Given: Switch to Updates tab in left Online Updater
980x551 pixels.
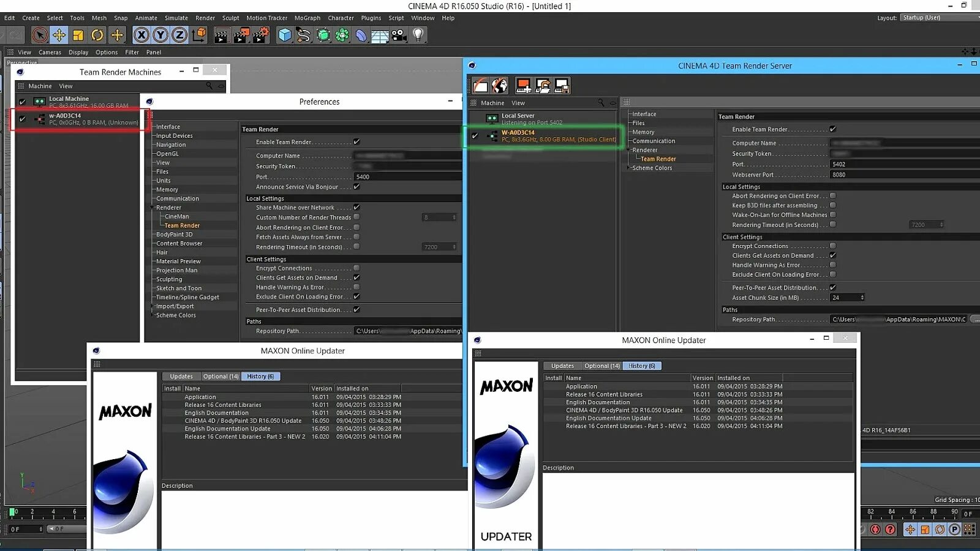Looking at the screenshot, I should (x=181, y=377).
